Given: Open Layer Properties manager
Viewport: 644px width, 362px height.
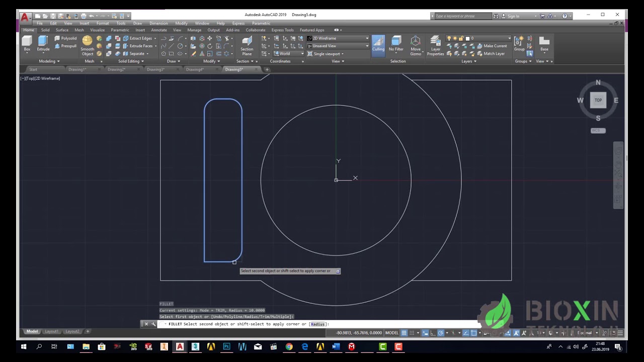Looking at the screenshot, I should point(436,45).
